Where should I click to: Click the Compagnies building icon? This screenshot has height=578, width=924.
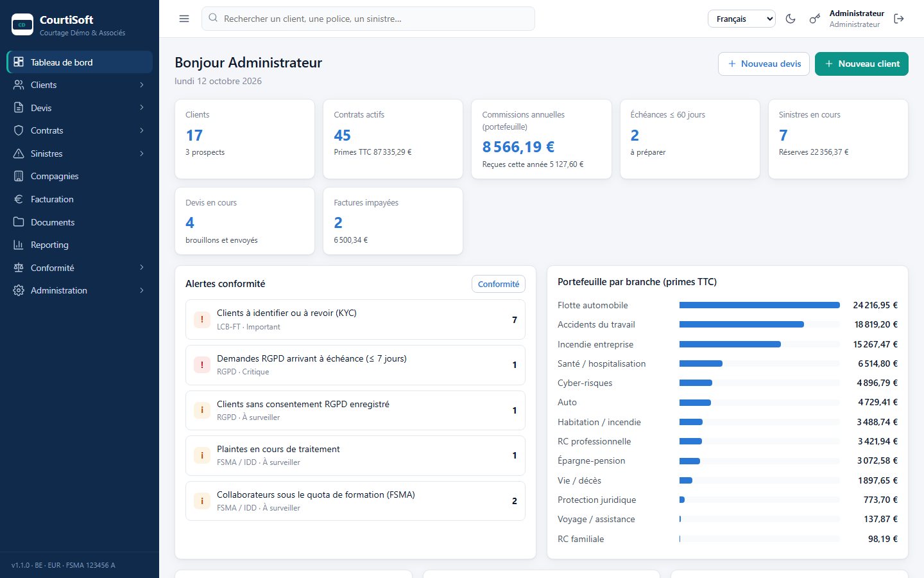(x=19, y=176)
